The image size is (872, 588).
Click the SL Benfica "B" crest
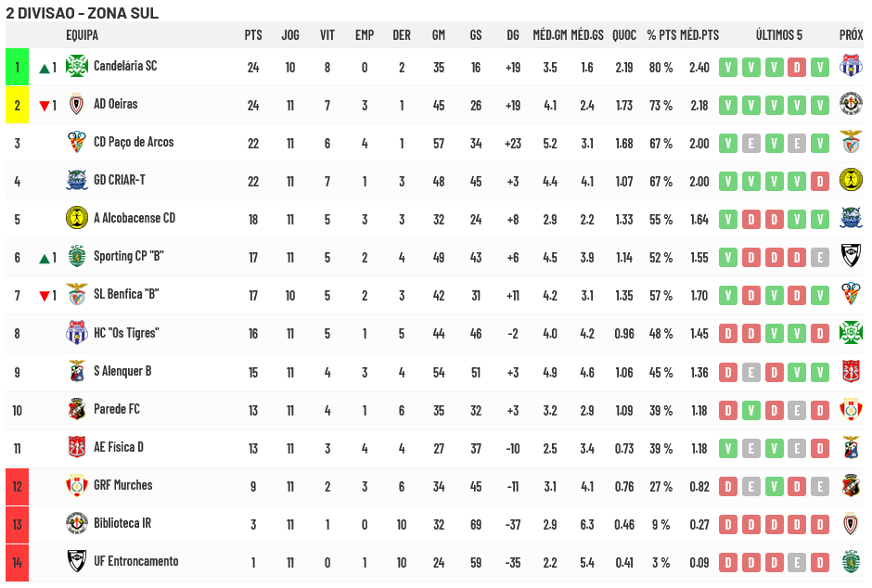[x=76, y=295]
